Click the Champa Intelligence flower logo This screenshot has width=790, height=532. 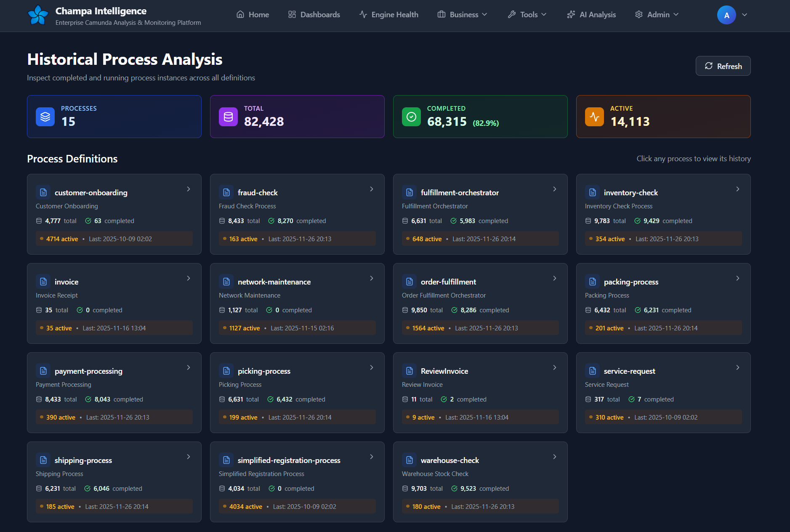tap(38, 15)
